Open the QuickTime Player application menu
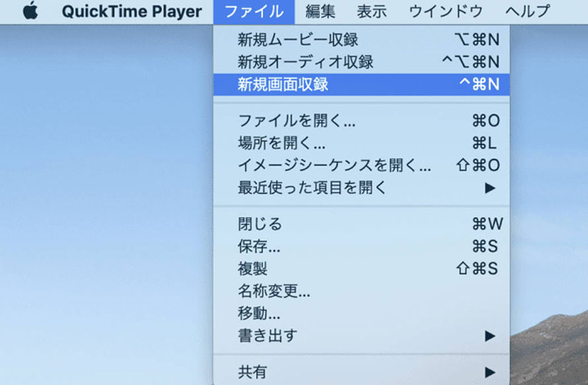 click(131, 11)
